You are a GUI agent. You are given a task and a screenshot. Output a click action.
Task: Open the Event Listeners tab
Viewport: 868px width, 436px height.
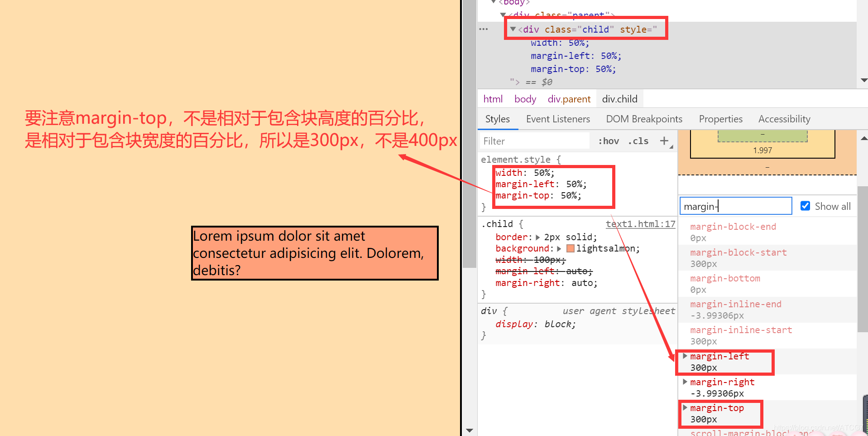tap(558, 119)
